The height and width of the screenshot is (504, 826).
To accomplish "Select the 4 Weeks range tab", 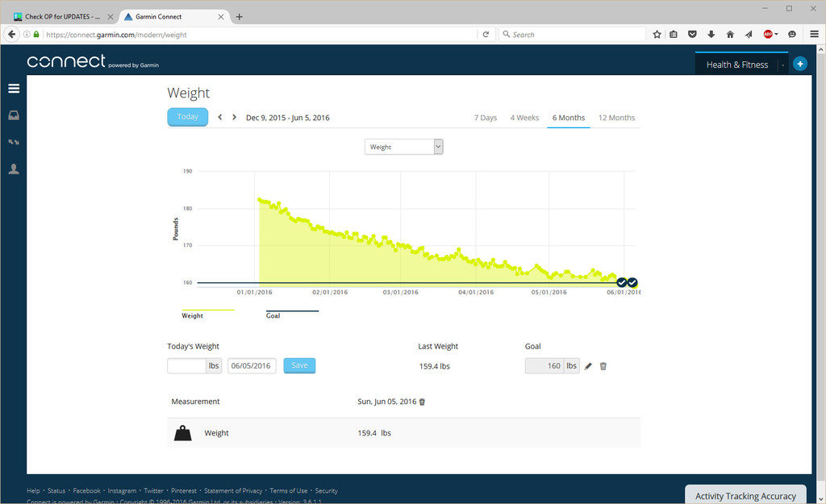I will point(524,118).
